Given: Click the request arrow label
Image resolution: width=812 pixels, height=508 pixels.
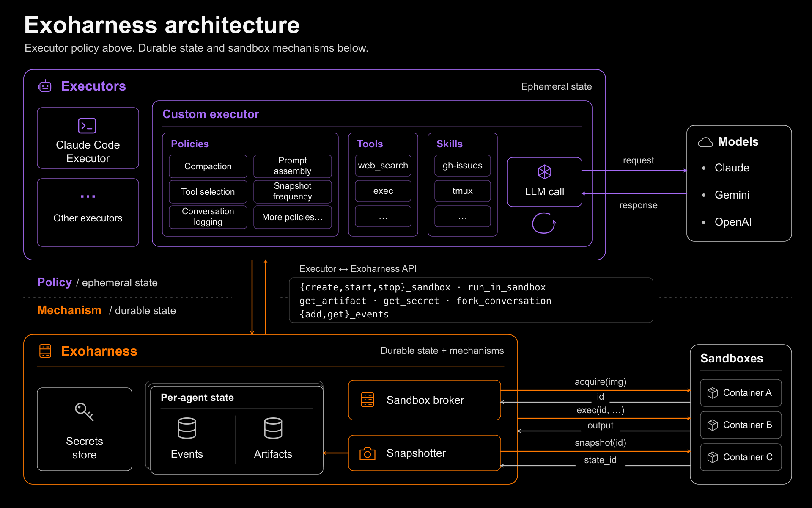Looking at the screenshot, I should coord(639,160).
